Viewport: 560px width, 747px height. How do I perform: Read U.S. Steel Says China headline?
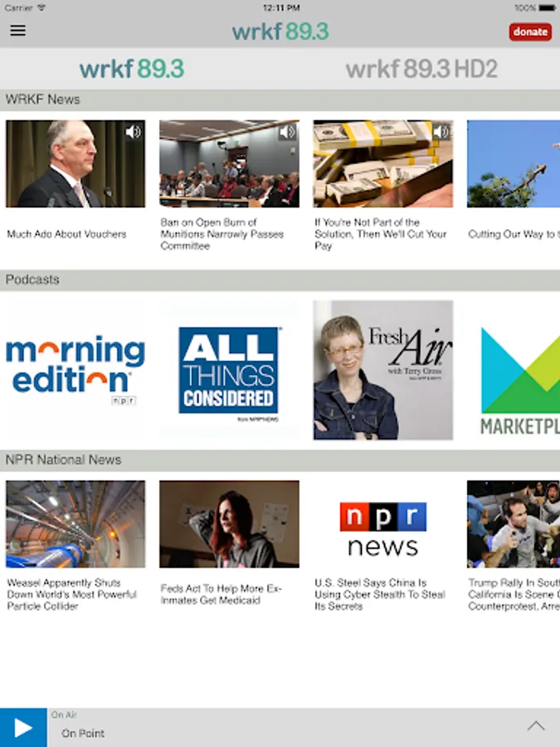point(379,594)
